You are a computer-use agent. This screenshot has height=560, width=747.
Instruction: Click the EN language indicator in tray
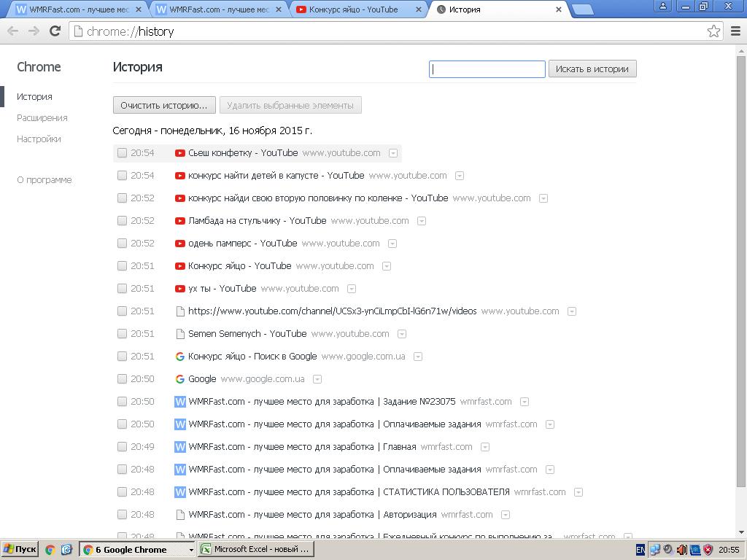pos(640,550)
